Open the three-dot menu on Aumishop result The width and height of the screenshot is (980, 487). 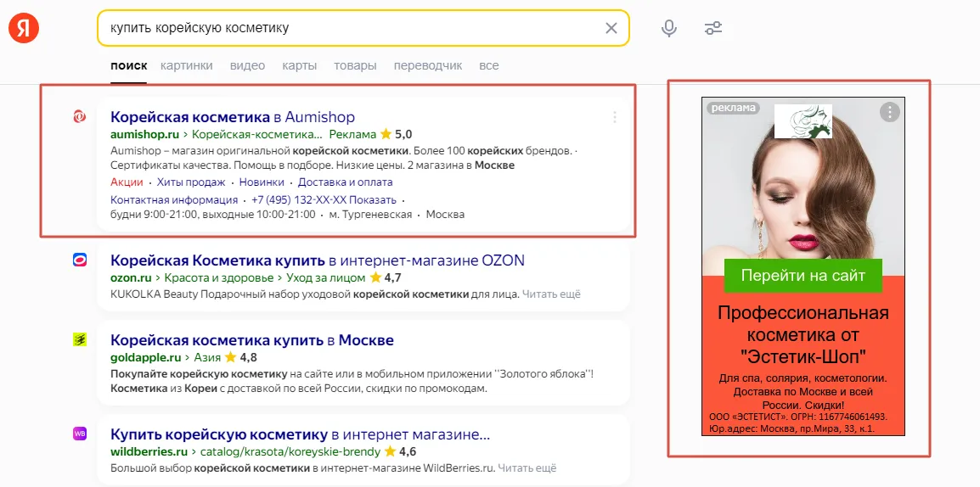[x=615, y=117]
